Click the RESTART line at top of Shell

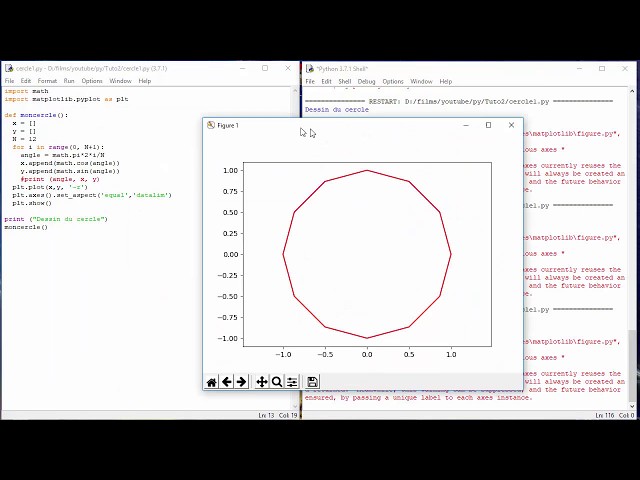[459, 101]
